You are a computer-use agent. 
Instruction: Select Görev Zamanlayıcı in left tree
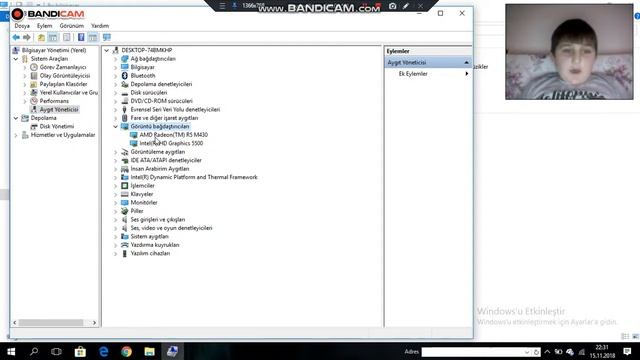click(63, 67)
